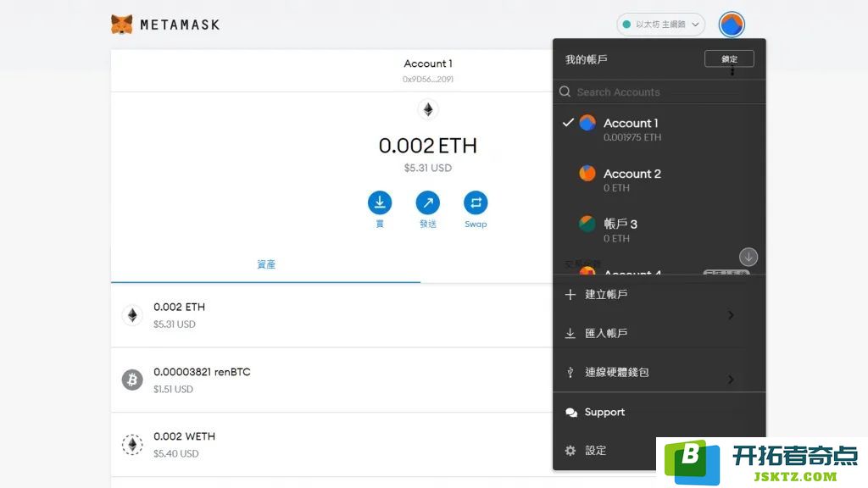Choose 匯入帳戶 to import an account
Screen dimensions: 868x488
pos(659,333)
